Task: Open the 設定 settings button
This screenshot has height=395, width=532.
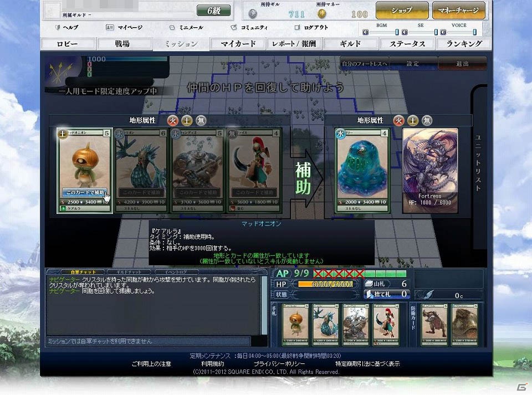Action: click(412, 64)
